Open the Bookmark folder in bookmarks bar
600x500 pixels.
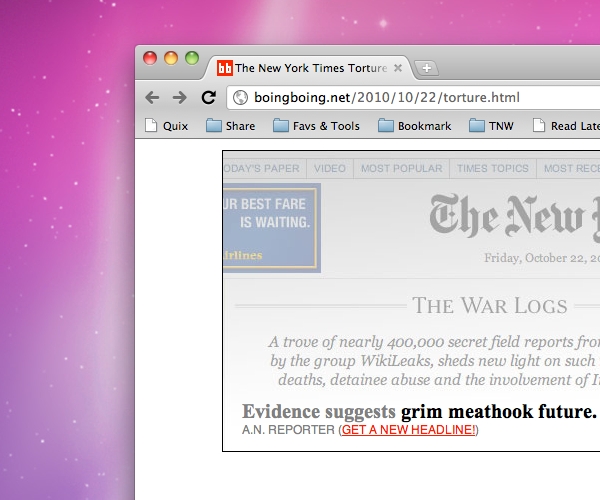pos(415,126)
